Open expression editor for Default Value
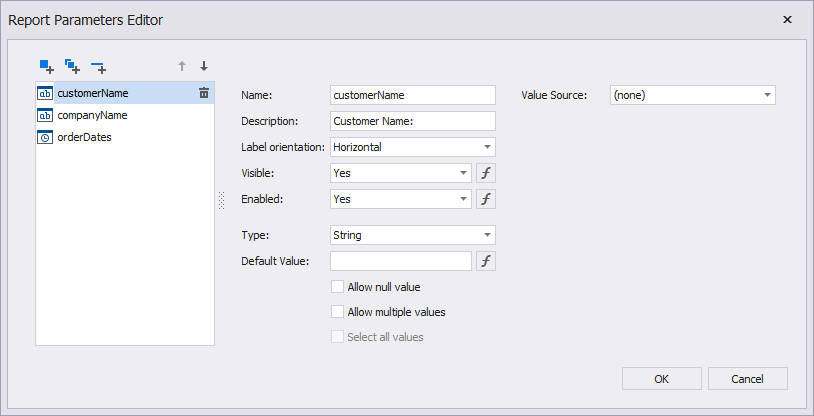This screenshot has height=416, width=814. tap(485, 261)
